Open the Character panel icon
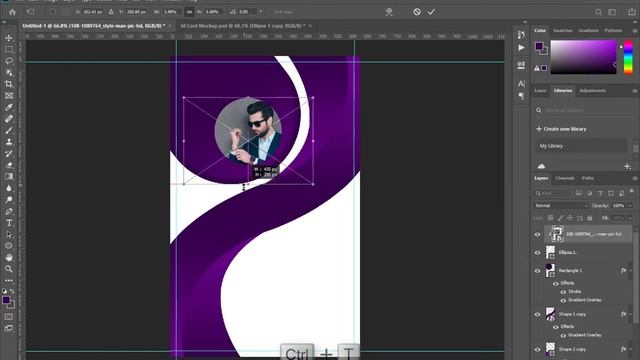The height and width of the screenshot is (360, 640). click(521, 84)
